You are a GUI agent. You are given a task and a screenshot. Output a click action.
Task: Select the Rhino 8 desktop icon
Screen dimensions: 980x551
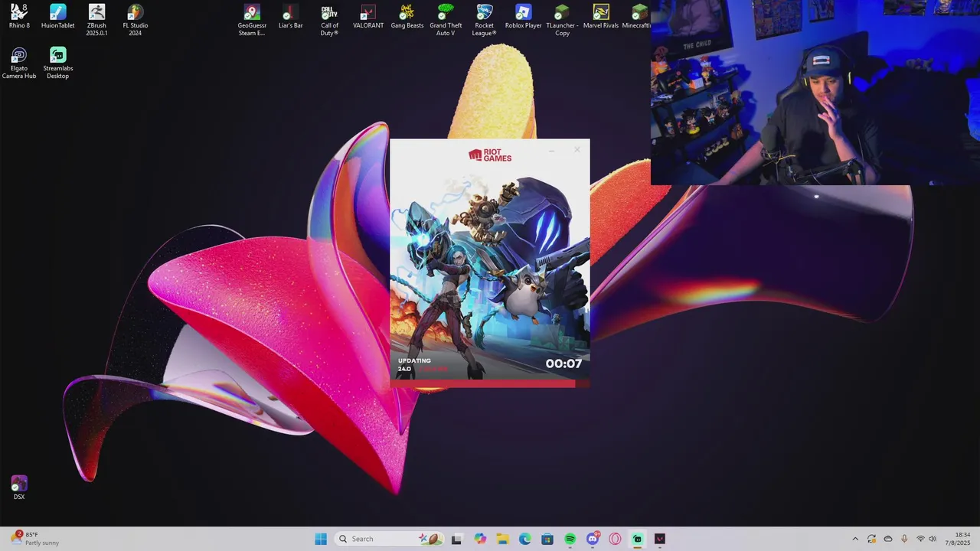tap(19, 16)
